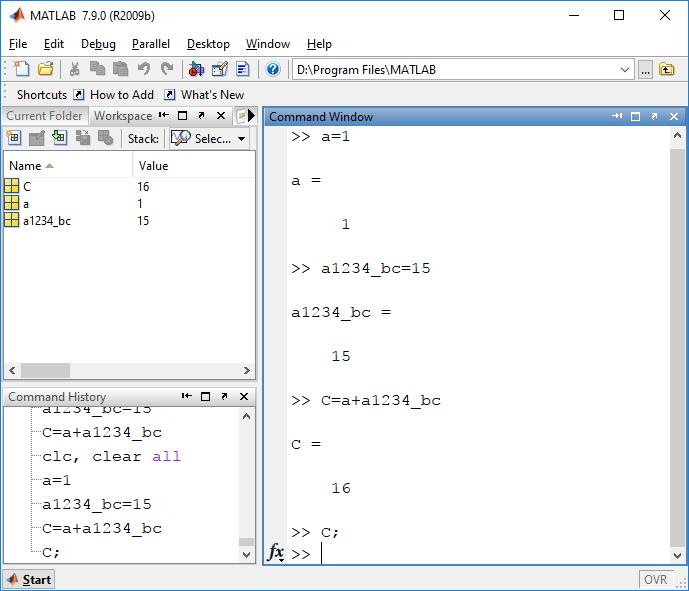Open the Desktop menu
689x591 pixels.
click(208, 44)
